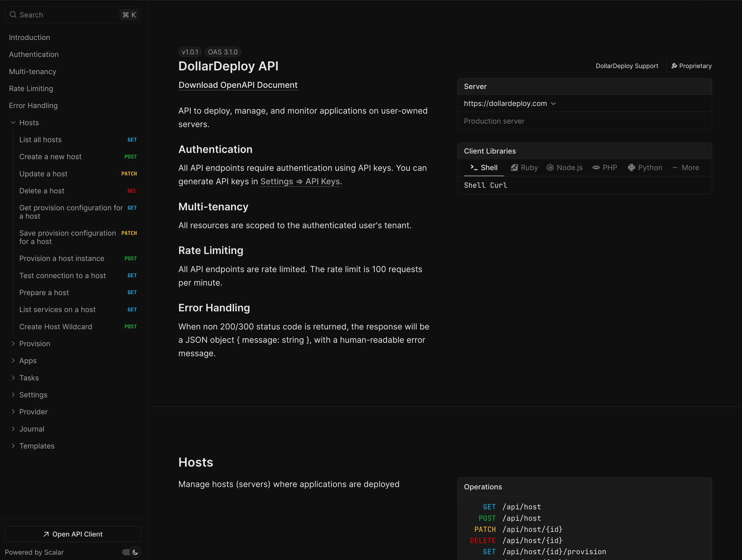This screenshot has width=742, height=560.
Task: Open the server URL dropdown
Action: tap(553, 104)
